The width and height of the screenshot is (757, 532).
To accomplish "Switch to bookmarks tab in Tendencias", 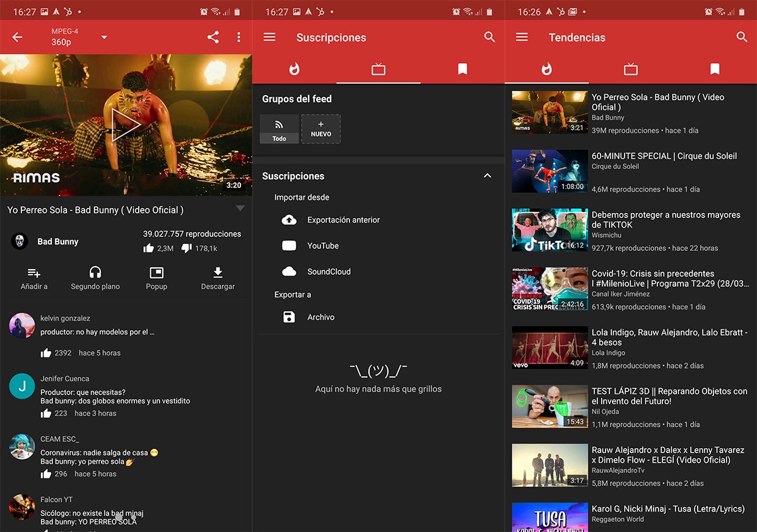I will click(x=715, y=69).
